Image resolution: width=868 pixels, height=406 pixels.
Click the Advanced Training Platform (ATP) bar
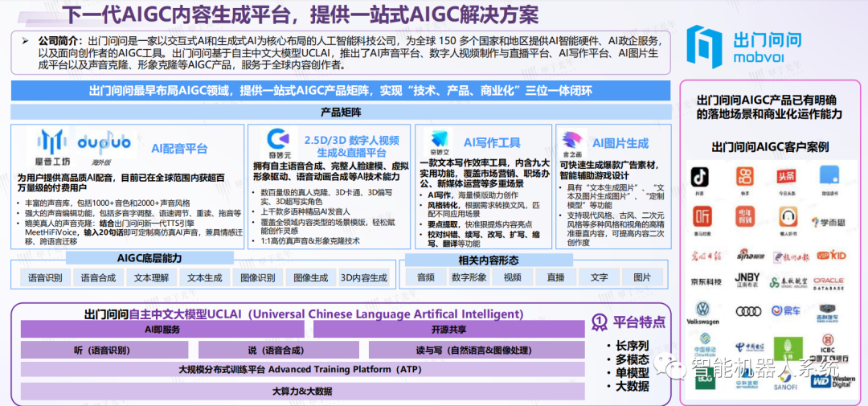303,370
